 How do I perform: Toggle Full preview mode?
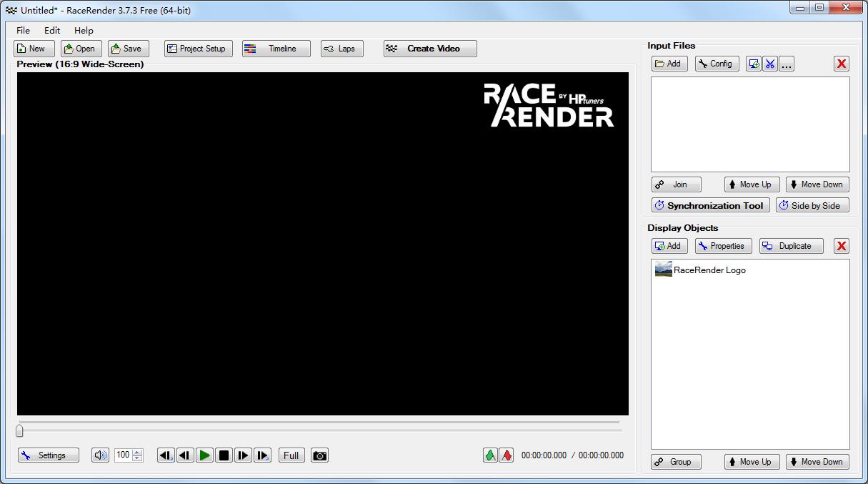point(291,455)
